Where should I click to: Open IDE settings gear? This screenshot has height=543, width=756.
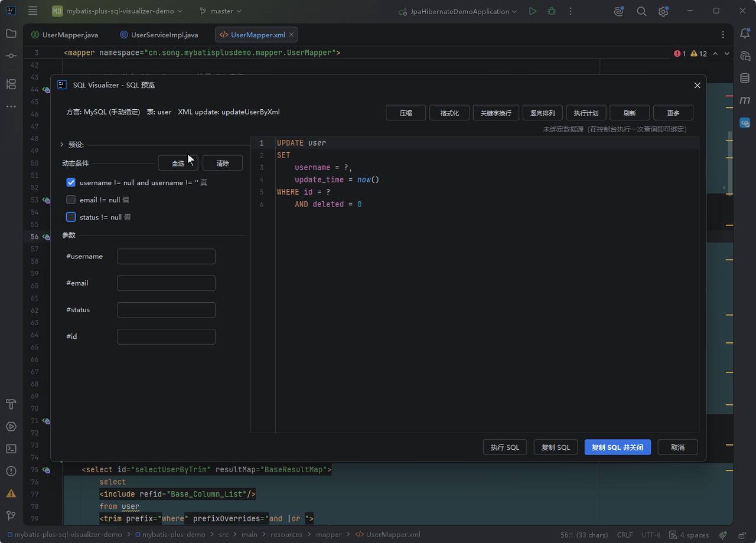(x=663, y=11)
